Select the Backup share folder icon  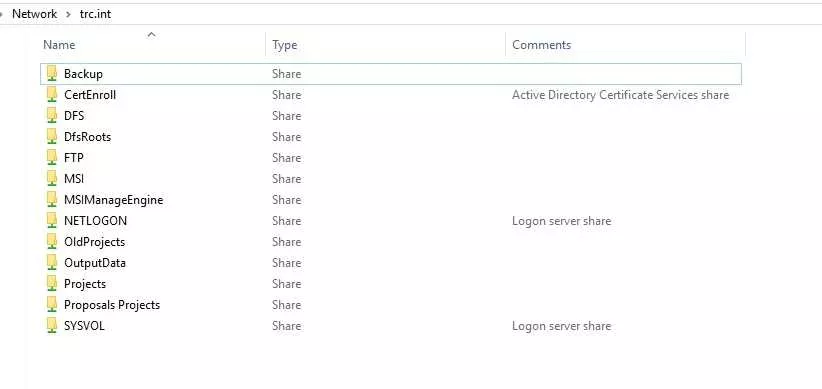point(52,74)
